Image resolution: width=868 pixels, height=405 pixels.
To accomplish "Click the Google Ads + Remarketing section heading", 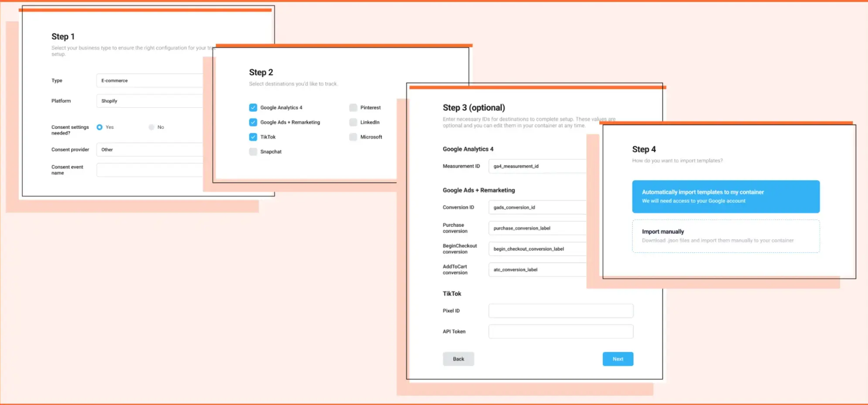I will click(479, 190).
